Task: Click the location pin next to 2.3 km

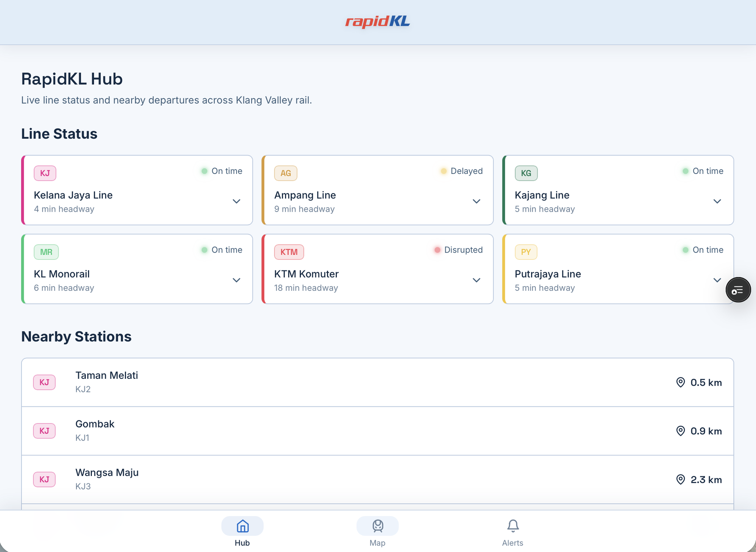Action: pos(680,479)
